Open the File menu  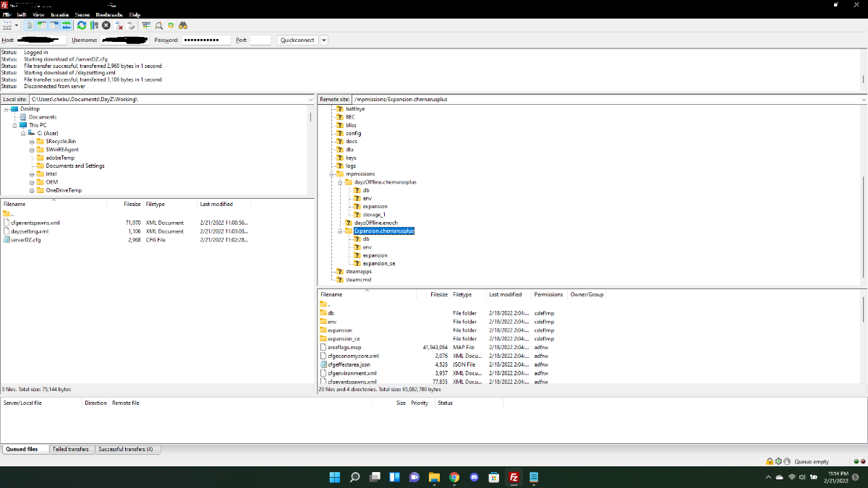(7, 14)
